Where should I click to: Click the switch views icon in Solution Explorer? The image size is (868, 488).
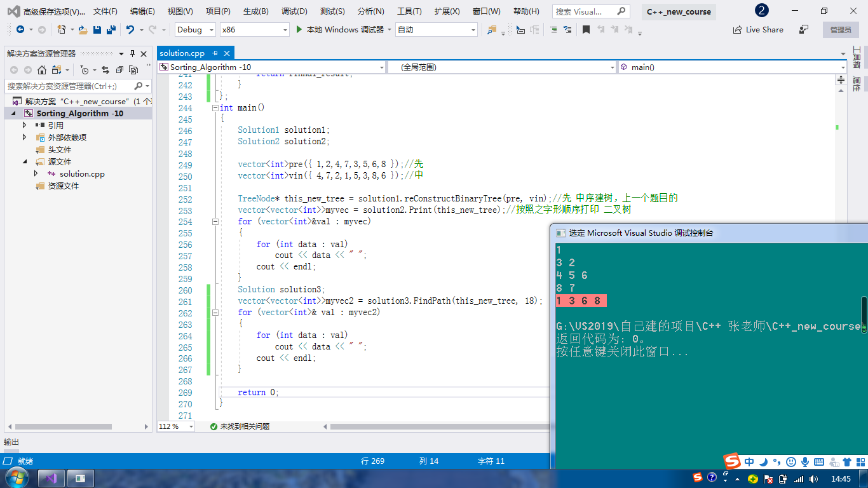tap(57, 70)
